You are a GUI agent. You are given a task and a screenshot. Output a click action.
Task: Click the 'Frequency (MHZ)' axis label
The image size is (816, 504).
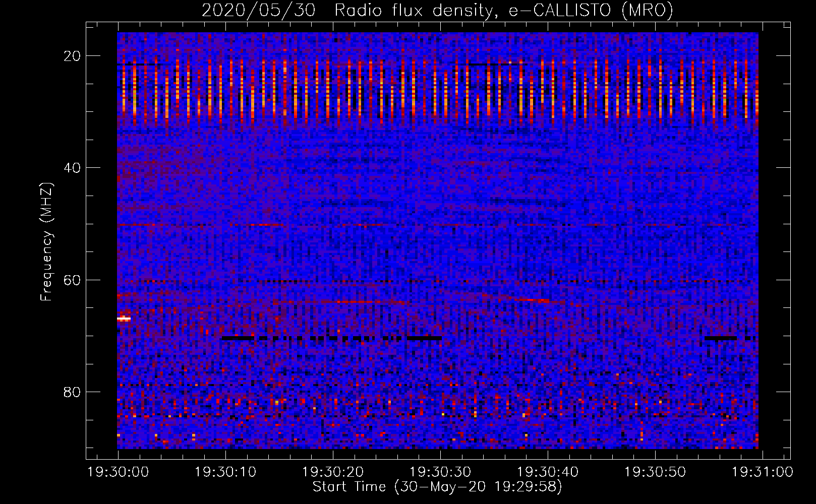point(46,242)
